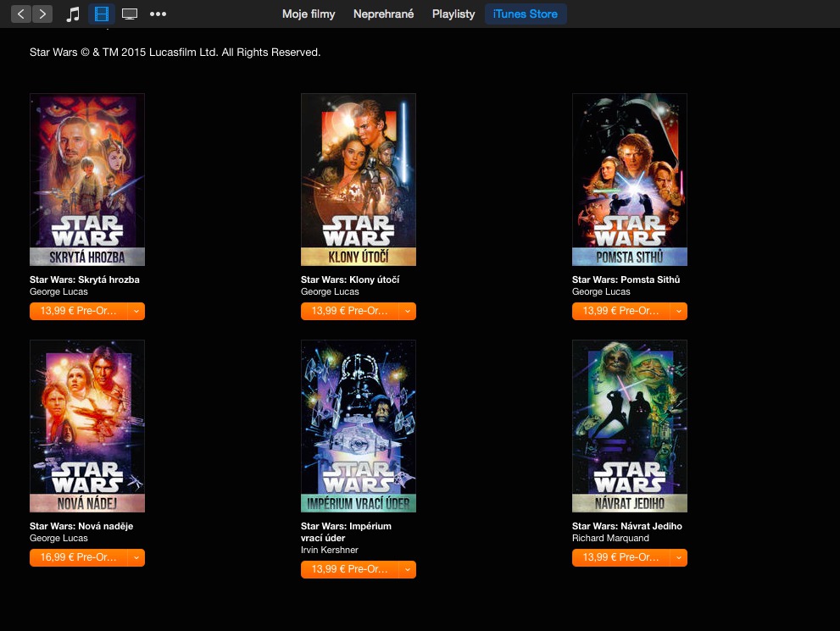840x631 pixels.
Task: Click George Lucas under Klony útočí
Action: pos(330,291)
